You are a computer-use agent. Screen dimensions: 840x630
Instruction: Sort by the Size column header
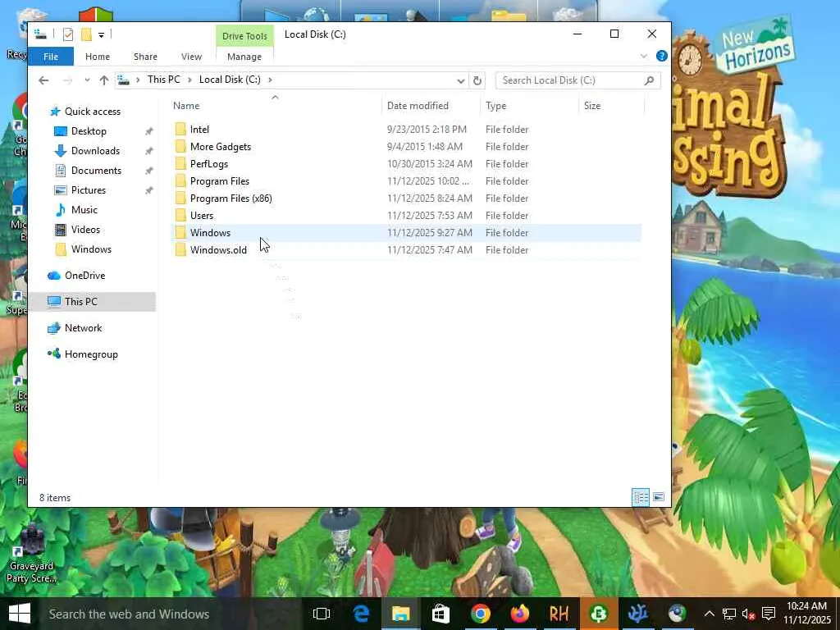592,106
